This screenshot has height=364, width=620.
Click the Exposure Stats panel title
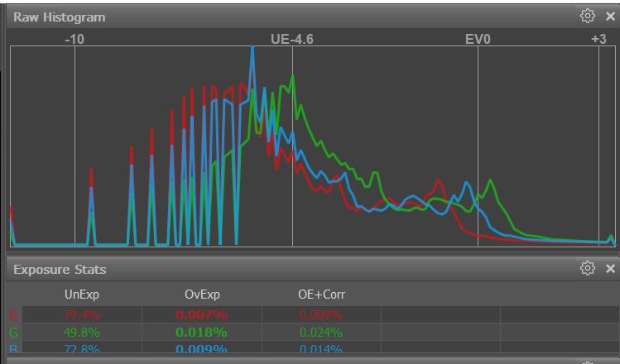(x=60, y=270)
